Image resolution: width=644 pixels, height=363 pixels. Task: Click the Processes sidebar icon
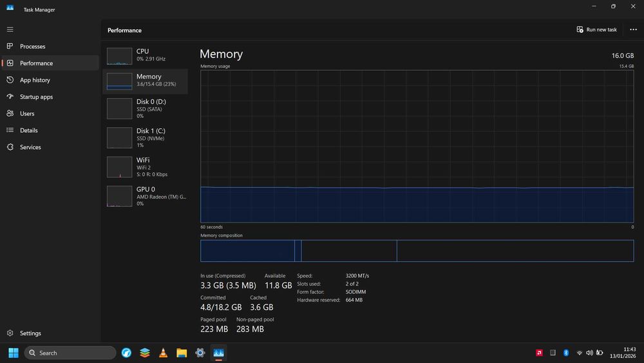pos(10,46)
